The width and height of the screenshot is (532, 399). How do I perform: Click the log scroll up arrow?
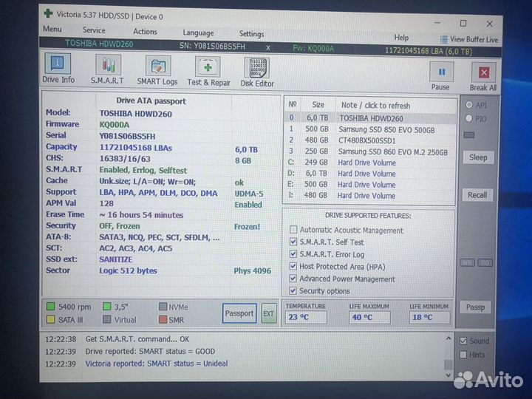449,338
